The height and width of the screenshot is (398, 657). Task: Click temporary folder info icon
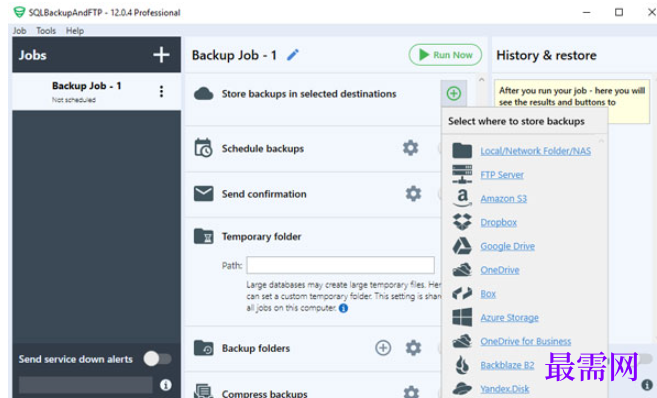point(343,308)
